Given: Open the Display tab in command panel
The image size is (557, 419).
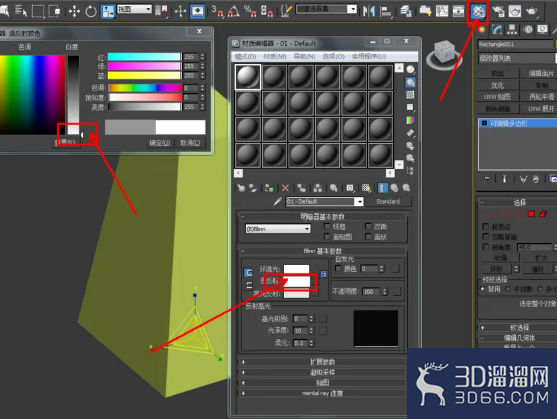Looking at the screenshot, I should pos(542,30).
